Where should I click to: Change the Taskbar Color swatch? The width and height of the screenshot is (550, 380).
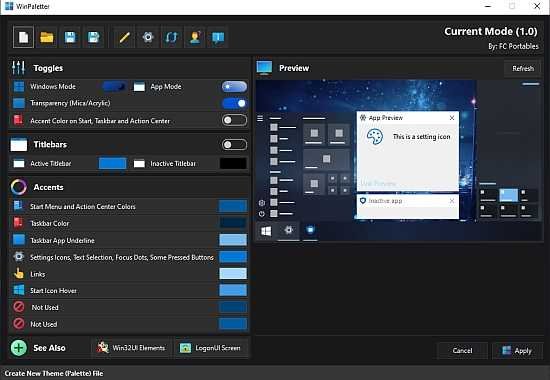tap(233, 223)
